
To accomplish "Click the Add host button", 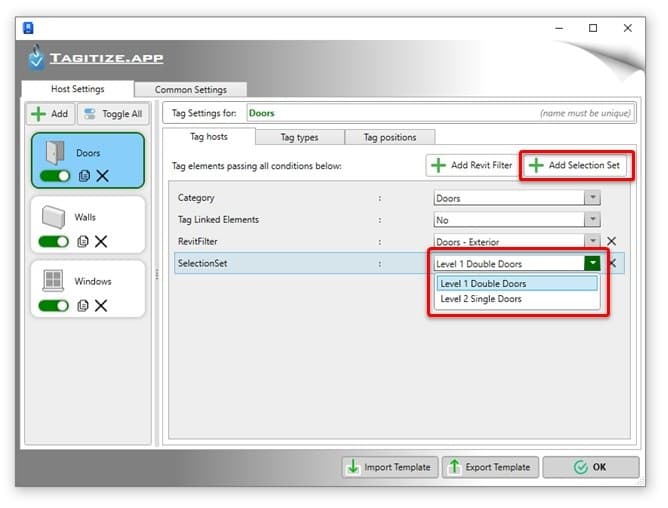I will tap(50, 114).
